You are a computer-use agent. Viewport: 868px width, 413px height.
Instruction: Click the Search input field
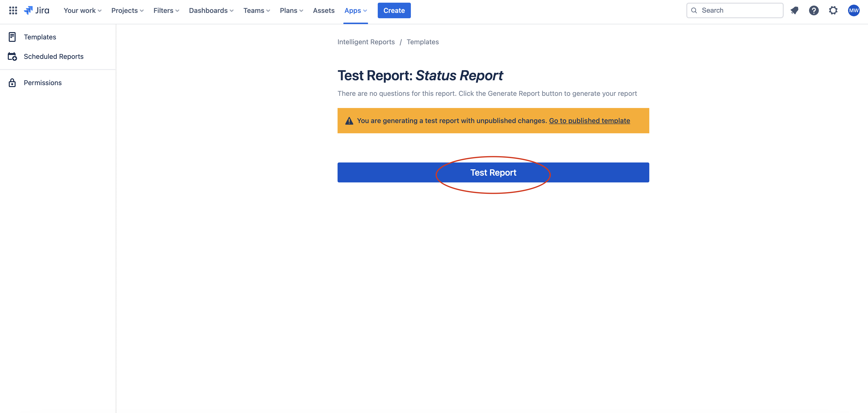point(735,10)
